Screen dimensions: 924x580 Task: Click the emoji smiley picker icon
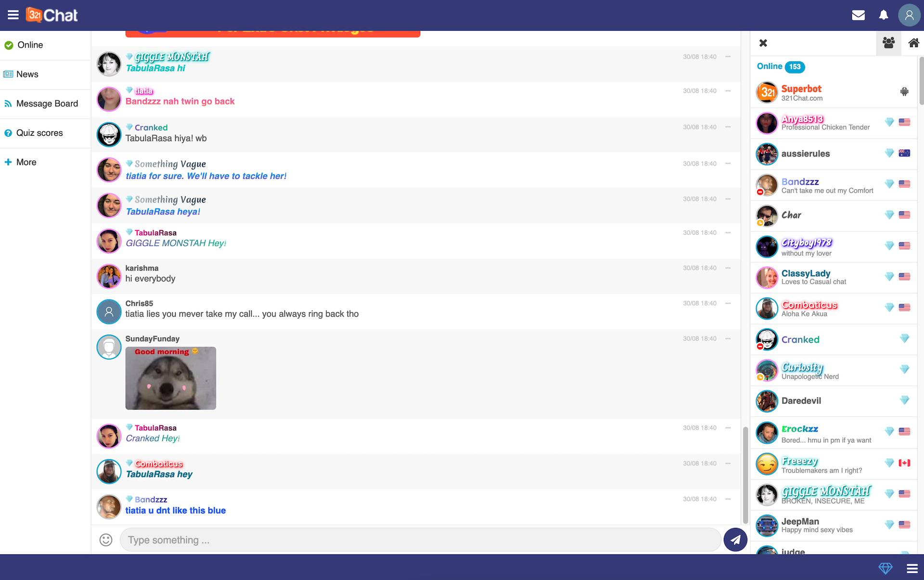tap(106, 540)
